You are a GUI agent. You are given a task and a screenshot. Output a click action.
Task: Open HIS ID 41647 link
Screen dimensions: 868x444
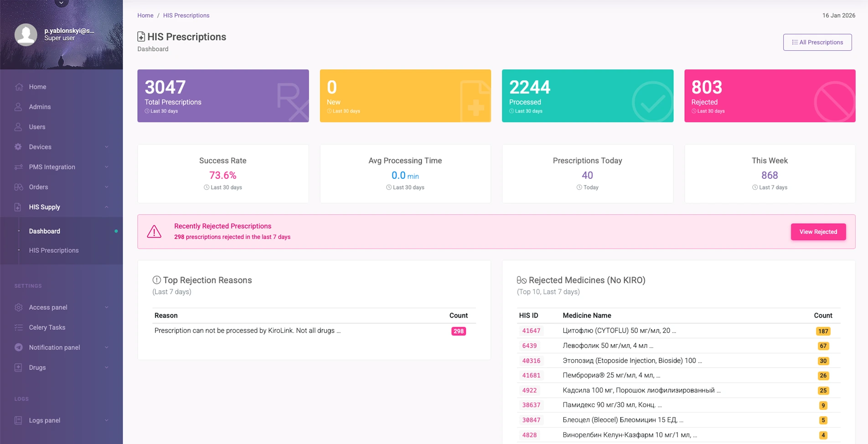(531, 331)
